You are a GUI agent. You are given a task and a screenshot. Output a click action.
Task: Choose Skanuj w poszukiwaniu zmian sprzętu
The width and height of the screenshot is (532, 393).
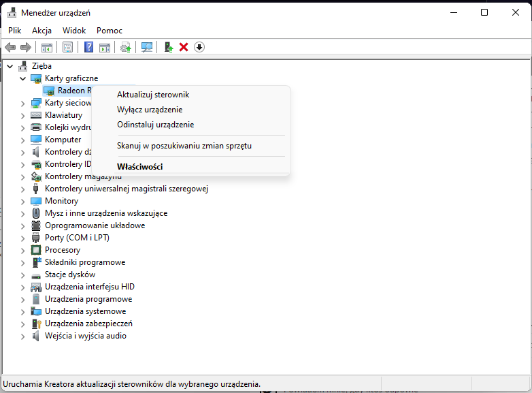[x=190, y=146]
